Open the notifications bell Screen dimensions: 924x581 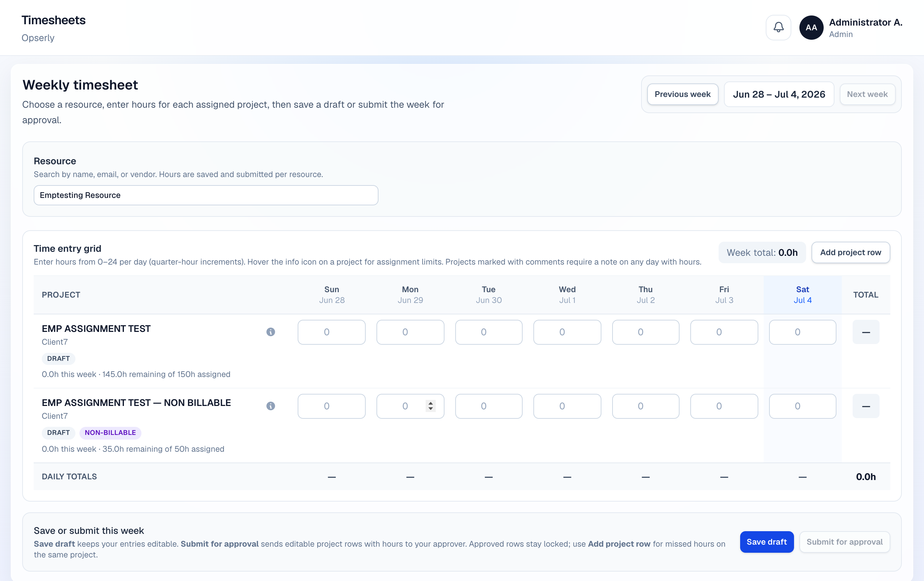point(778,28)
